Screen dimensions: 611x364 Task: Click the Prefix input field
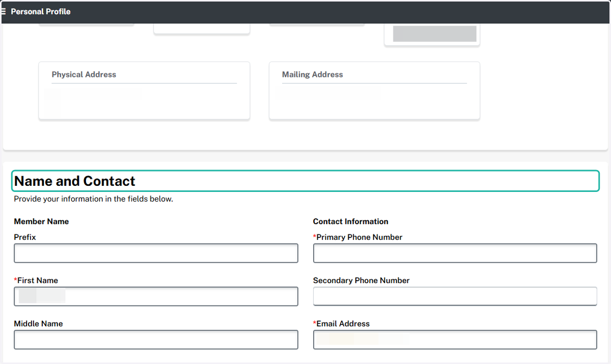point(156,253)
